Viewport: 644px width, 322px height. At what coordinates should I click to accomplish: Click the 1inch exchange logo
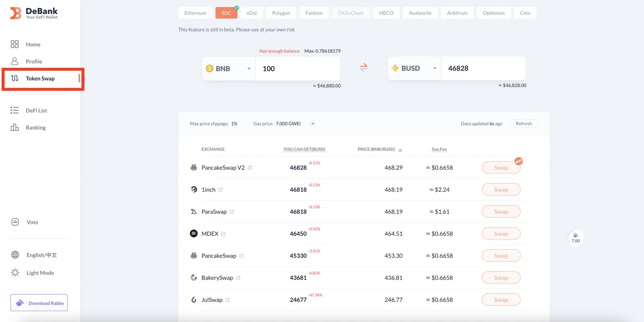[194, 189]
